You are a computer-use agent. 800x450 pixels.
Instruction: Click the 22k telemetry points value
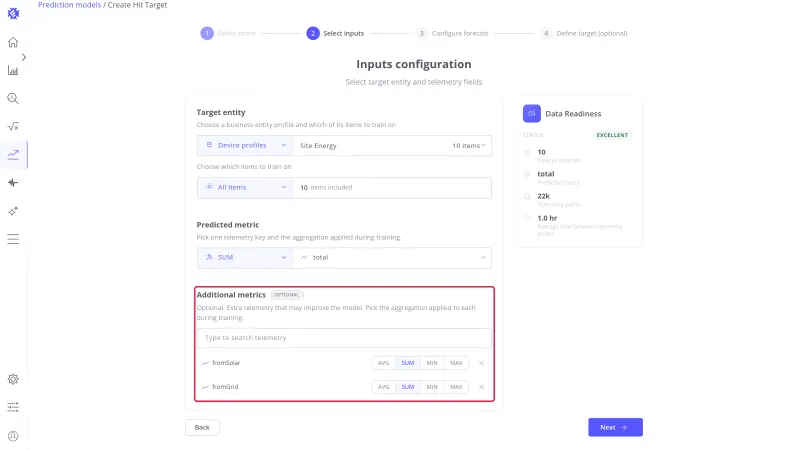(x=543, y=196)
